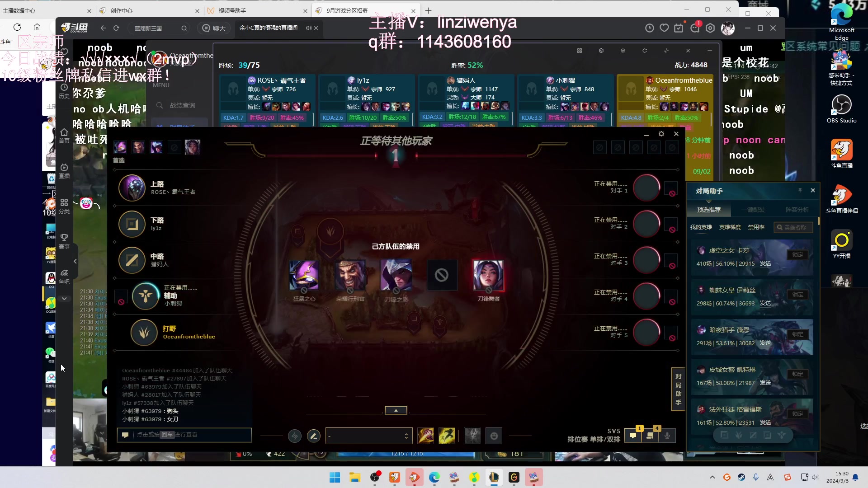The height and width of the screenshot is (488, 868).
Task: Send 薇恩 stats via 发送 link
Action: pyautogui.click(x=765, y=343)
